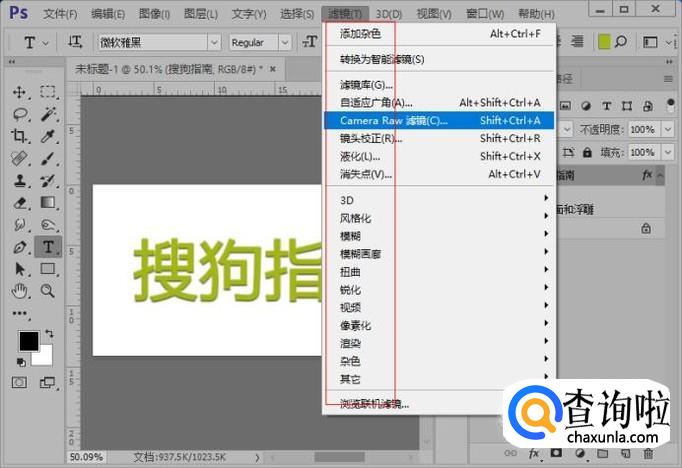The image size is (682, 468).
Task: Reset default foreground and background colors
Action: 20,362
